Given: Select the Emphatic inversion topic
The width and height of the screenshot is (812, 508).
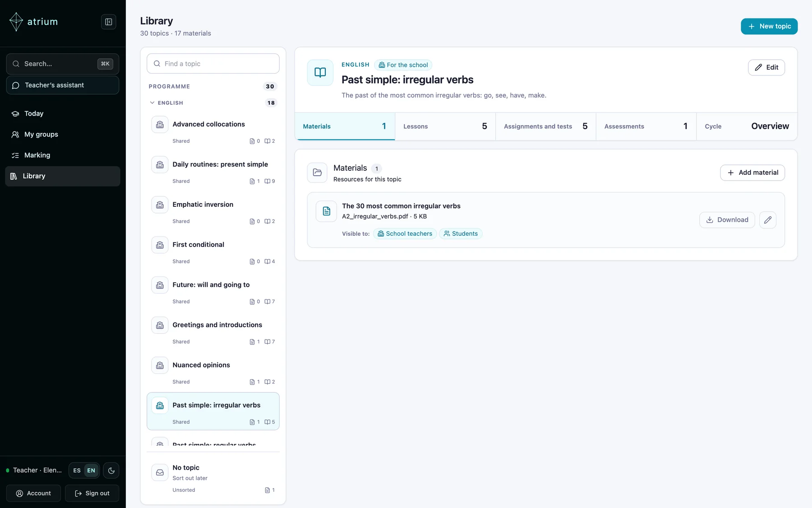Looking at the screenshot, I should coord(213,211).
